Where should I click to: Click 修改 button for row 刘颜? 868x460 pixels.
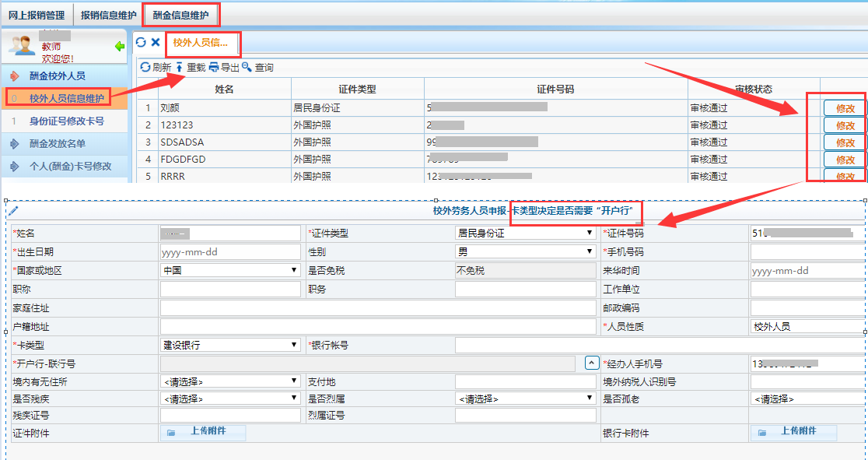[845, 108]
